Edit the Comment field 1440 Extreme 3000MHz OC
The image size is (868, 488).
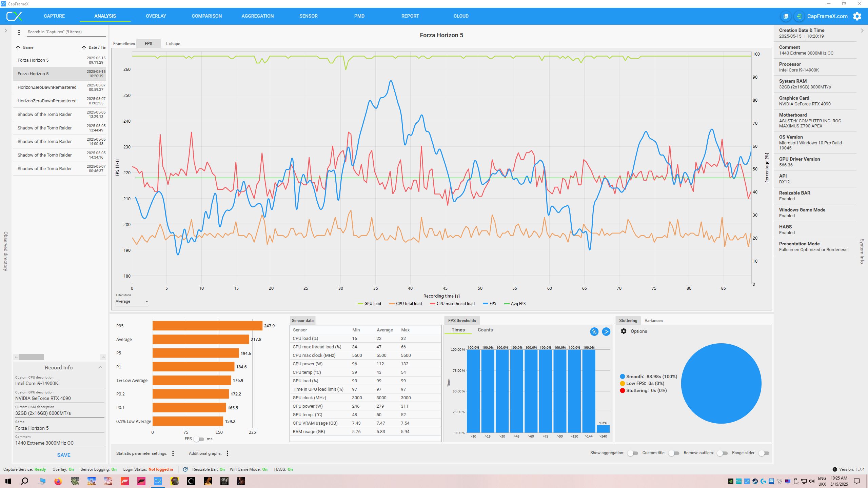[x=59, y=443]
